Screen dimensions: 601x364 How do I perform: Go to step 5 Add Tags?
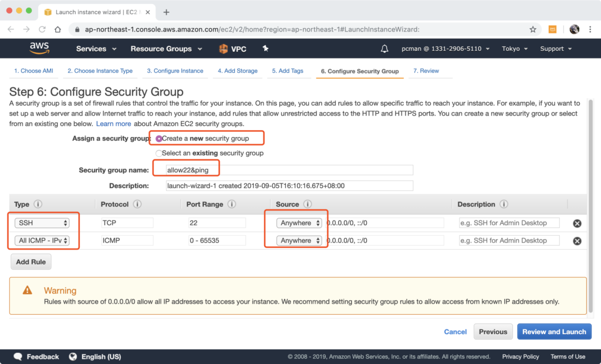point(288,71)
